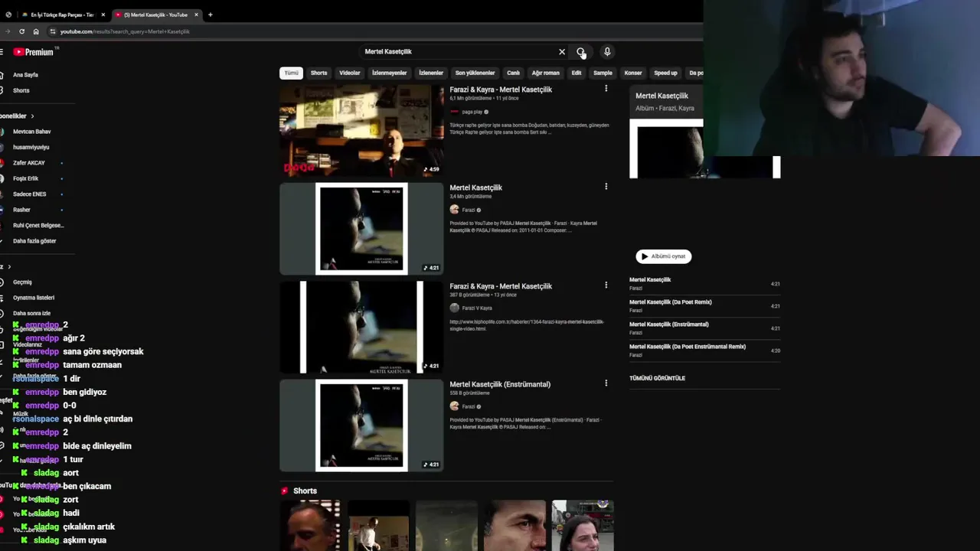Click Farazi V Kayra channel avatar
The height and width of the screenshot is (551, 980).
454,308
